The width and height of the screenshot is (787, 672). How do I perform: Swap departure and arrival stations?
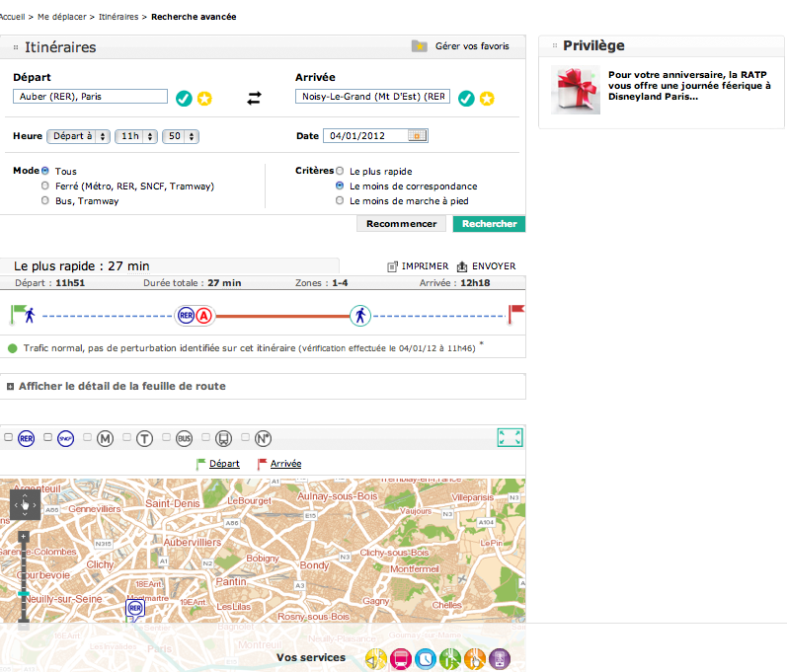click(x=254, y=98)
